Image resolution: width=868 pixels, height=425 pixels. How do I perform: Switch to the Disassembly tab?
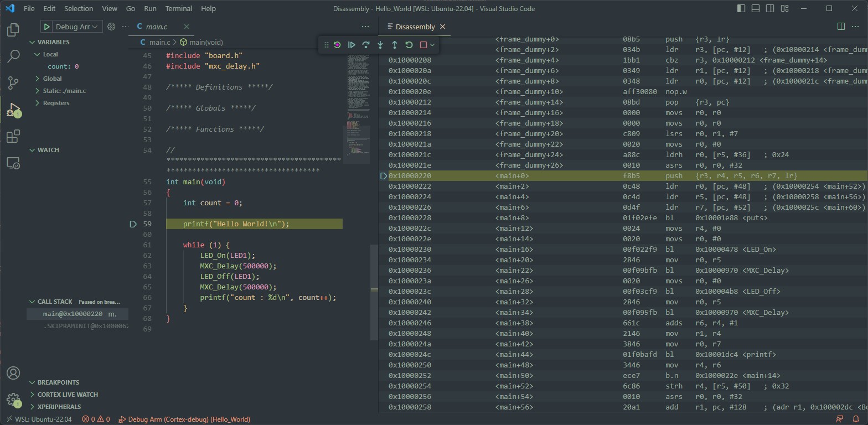point(415,27)
